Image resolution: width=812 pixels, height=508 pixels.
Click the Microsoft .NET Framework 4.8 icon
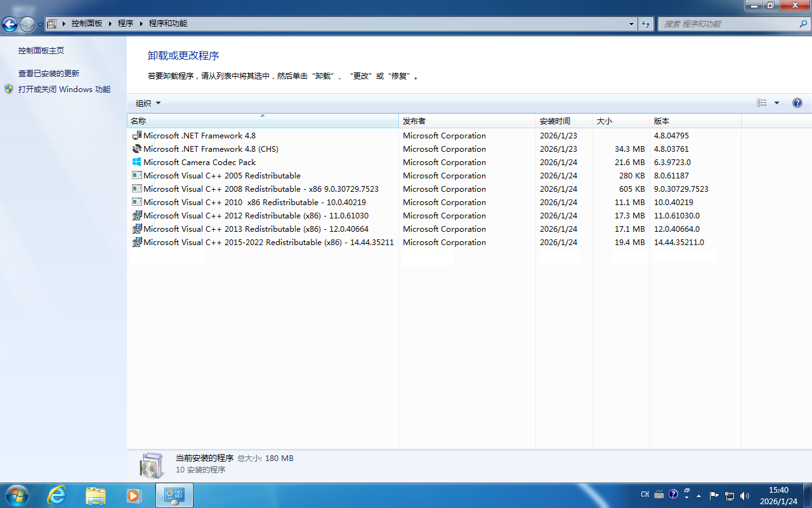[x=136, y=135]
